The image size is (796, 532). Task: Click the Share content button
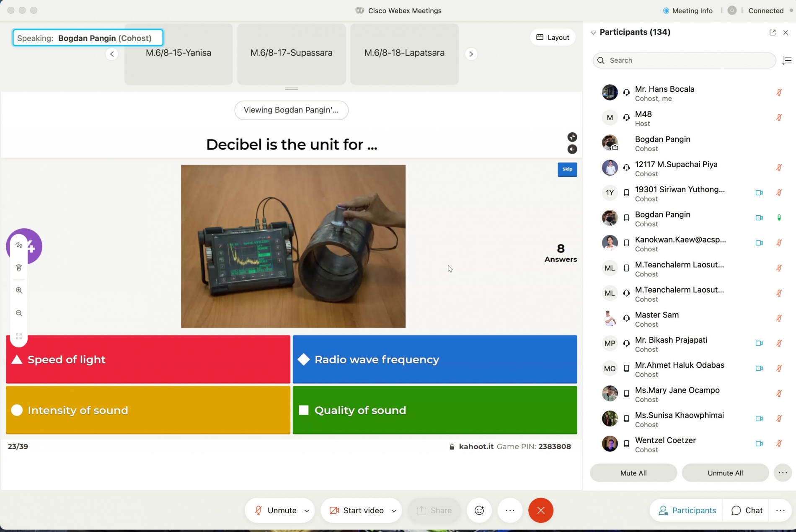point(434,510)
